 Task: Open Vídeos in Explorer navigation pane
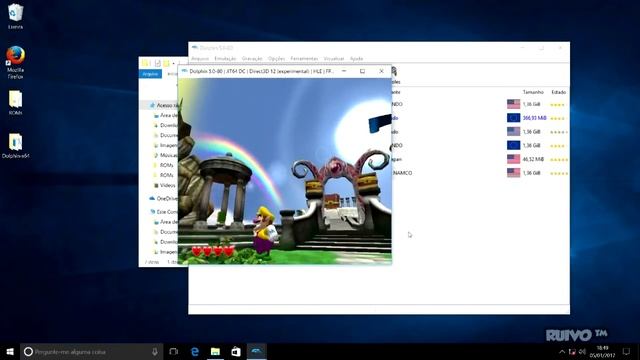[165, 185]
